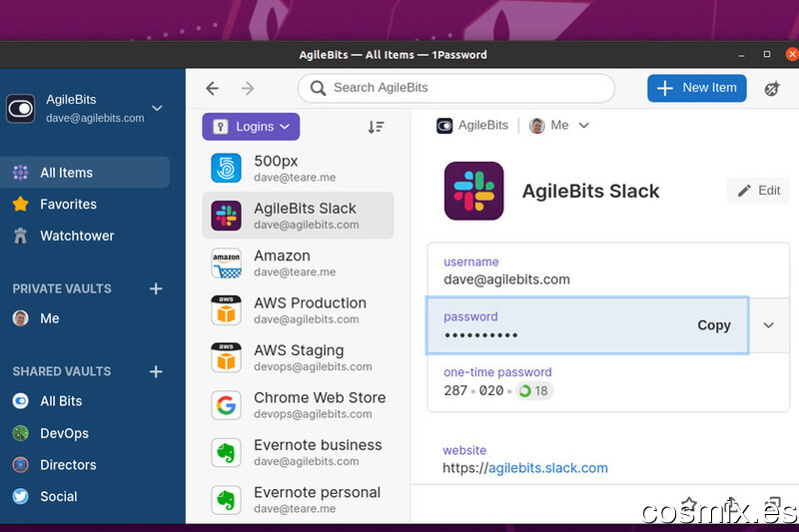Click the AgileBits account logo in sidebar

(x=20, y=109)
